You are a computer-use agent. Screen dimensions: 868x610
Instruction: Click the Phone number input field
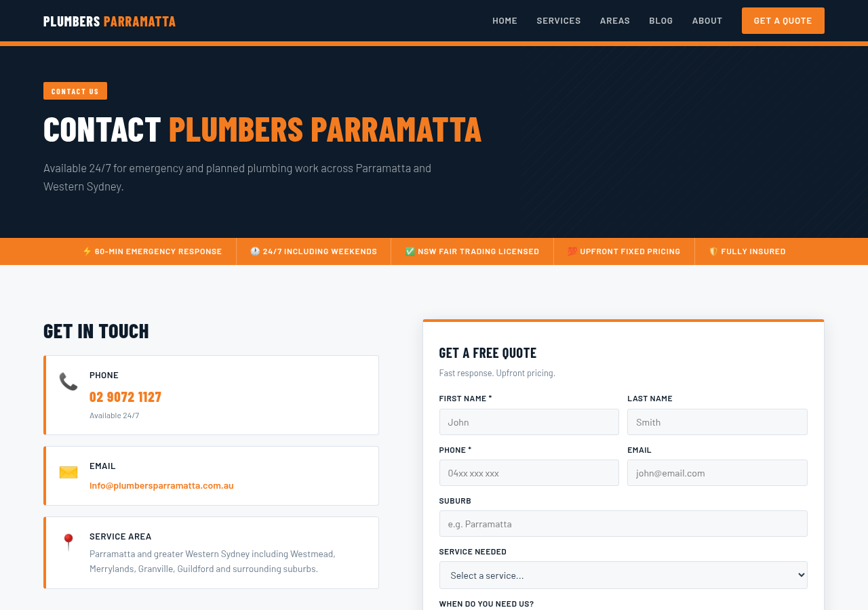click(529, 472)
